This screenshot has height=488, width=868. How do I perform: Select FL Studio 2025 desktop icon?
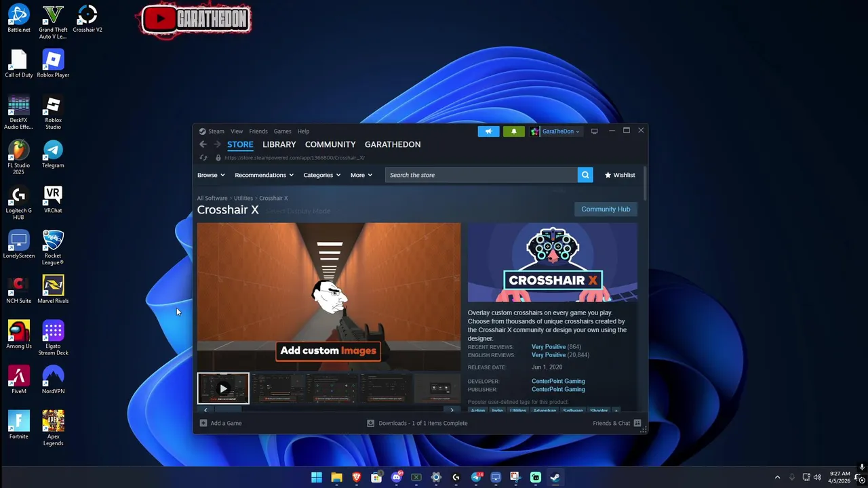click(19, 158)
